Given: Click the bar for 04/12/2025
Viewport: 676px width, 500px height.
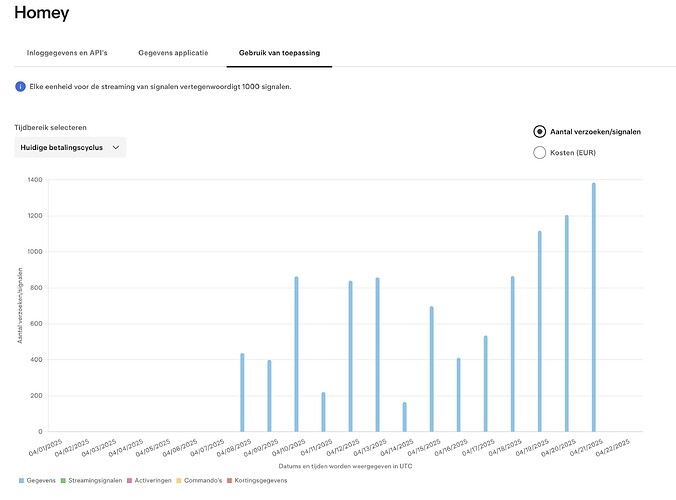Looking at the screenshot, I should (x=351, y=356).
